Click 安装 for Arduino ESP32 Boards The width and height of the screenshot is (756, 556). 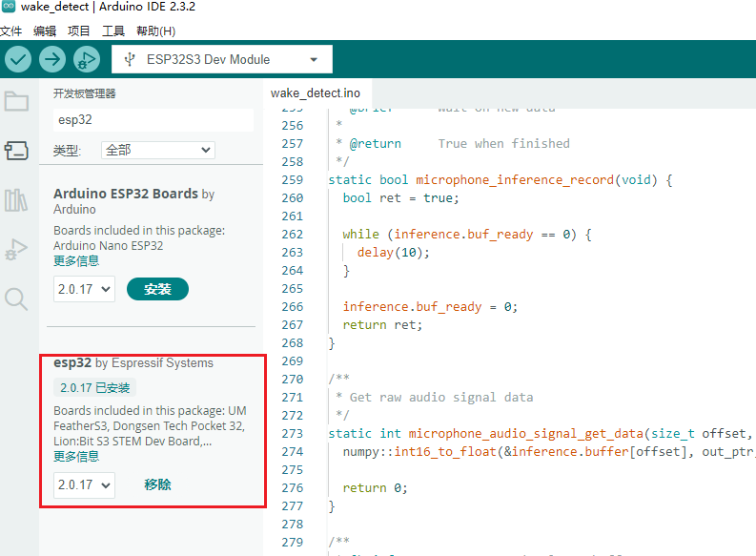157,289
